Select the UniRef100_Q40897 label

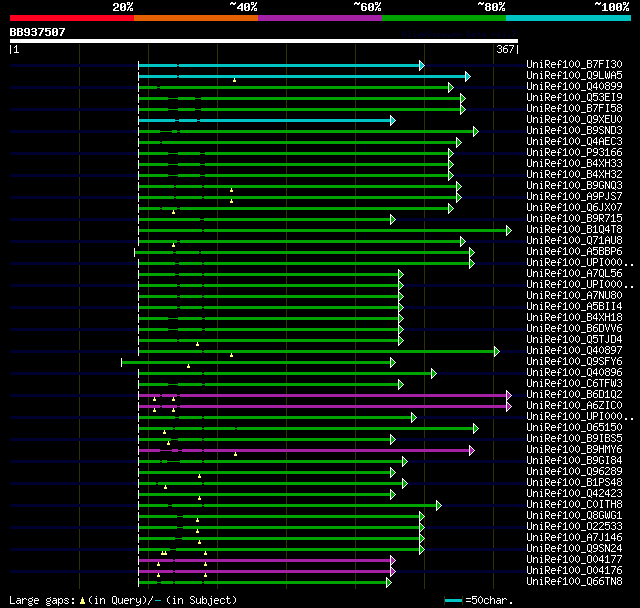[574, 351]
